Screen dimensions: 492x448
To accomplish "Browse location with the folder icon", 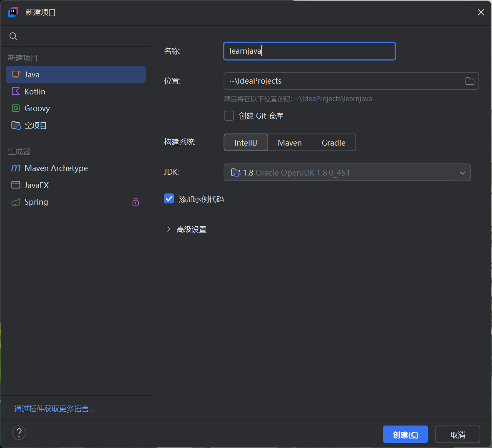I will tap(470, 81).
